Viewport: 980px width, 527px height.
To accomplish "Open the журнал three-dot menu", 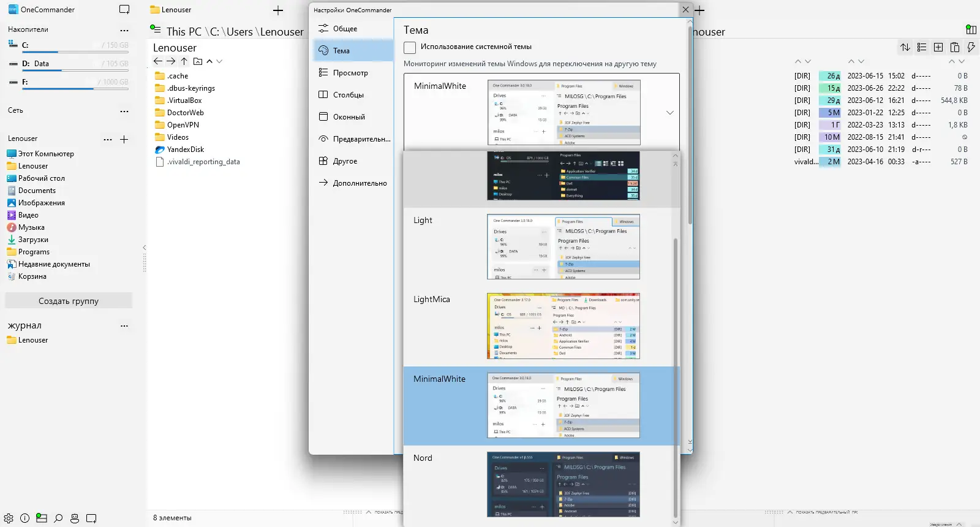I will click(x=124, y=326).
